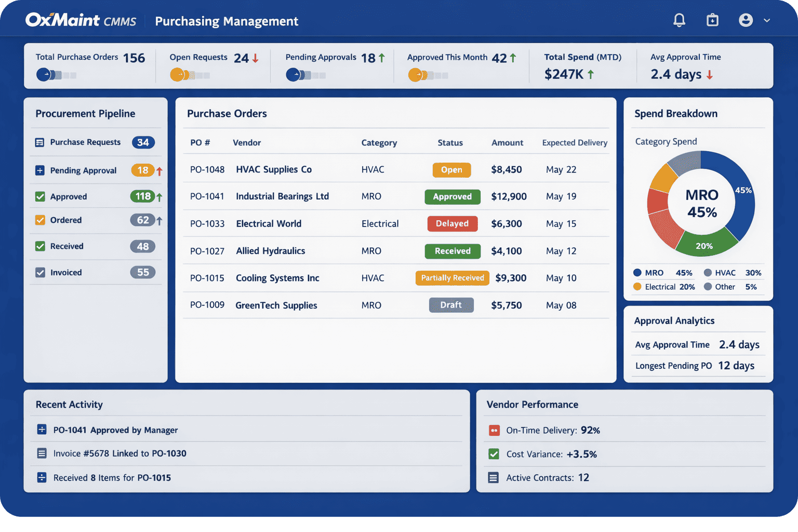Click the Avg Approval Time down arrow
798x532 pixels.
(710, 74)
